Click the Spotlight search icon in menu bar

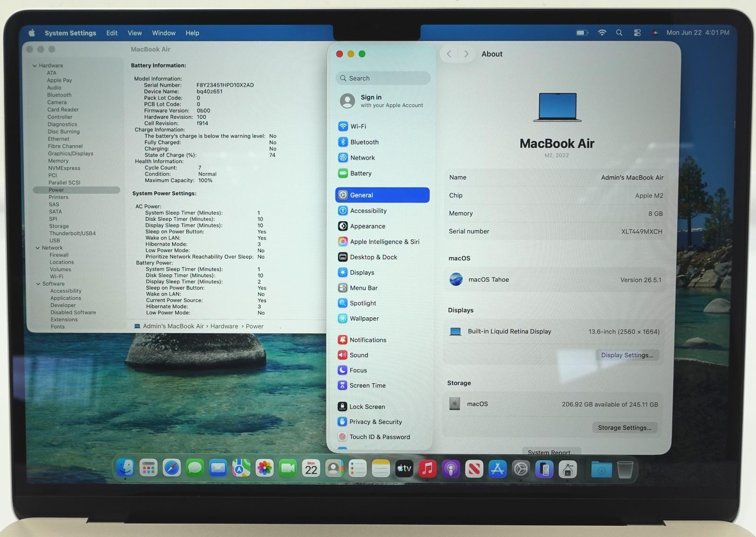pos(619,33)
